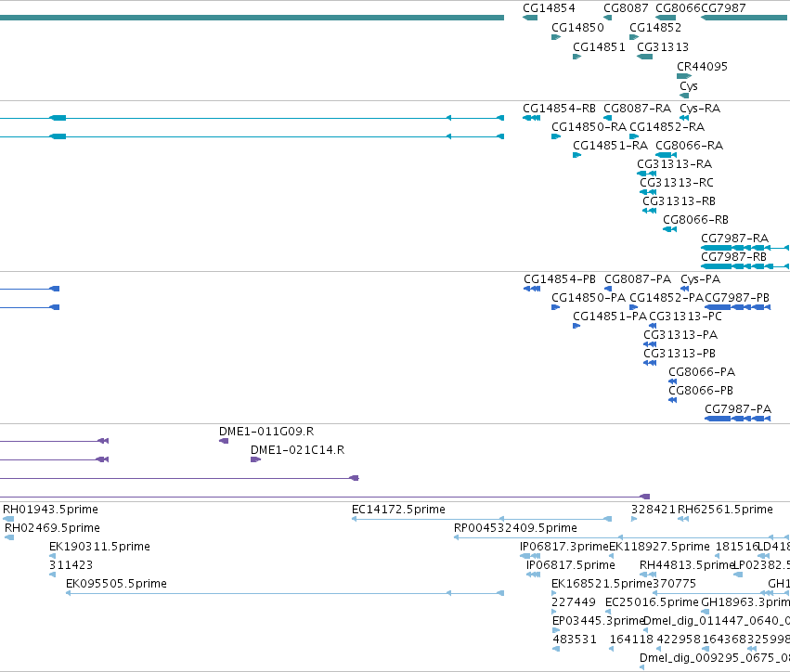This screenshot has height=672, width=790.
Task: Click the 311423 feature label
Action: [71, 565]
